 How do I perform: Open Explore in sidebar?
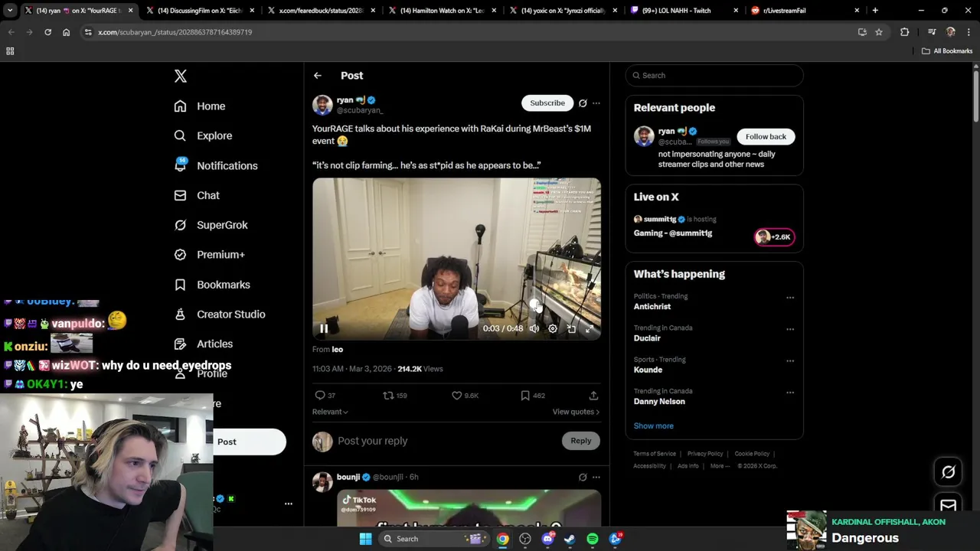coord(203,135)
